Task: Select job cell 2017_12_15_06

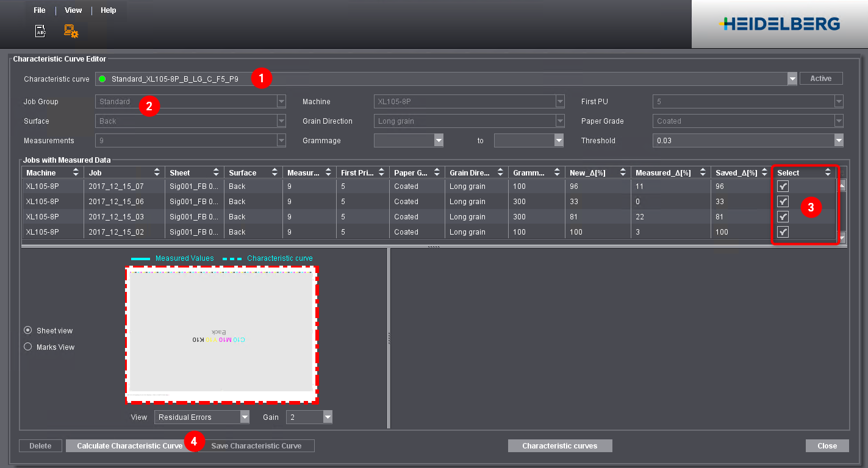Action: coord(124,201)
